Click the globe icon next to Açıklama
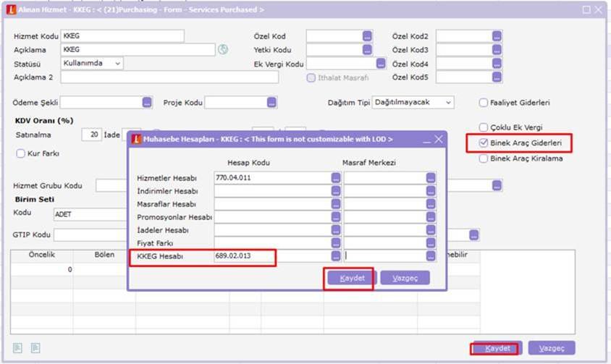611x364 pixels. pyautogui.click(x=223, y=49)
